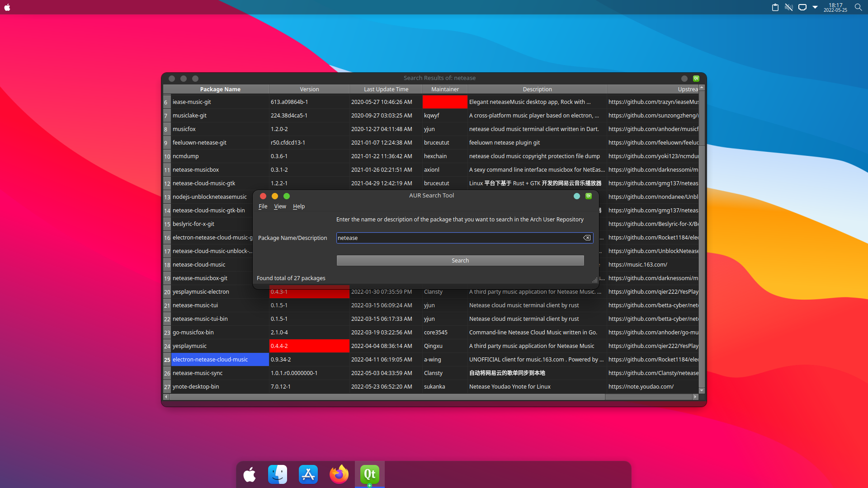
Task: Click the Netease Youdao Ynote for Linux description
Action: point(537,387)
